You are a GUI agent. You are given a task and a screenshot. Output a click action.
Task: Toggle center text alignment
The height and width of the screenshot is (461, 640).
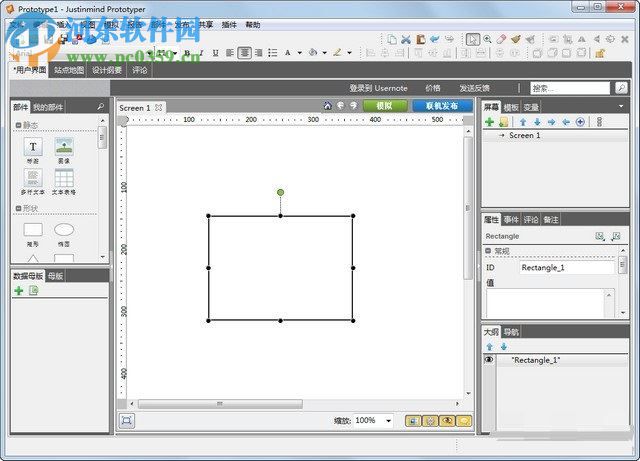click(244, 53)
